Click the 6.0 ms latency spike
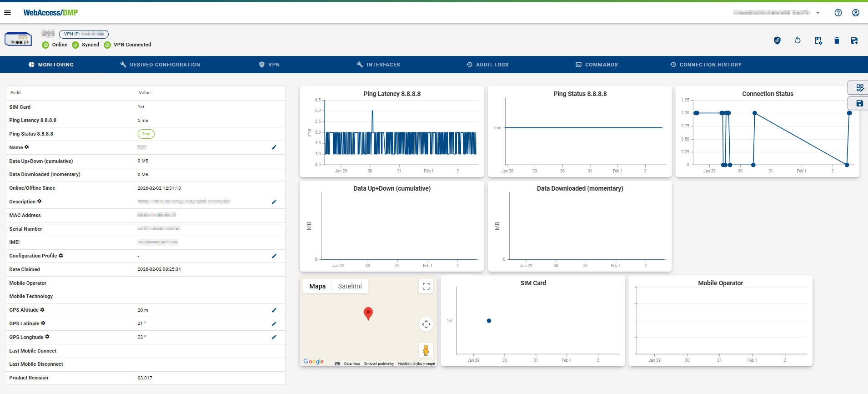868x394 pixels. [x=372, y=111]
